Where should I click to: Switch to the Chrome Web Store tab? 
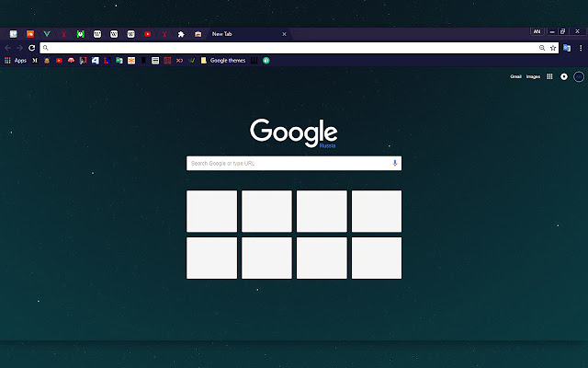[198, 34]
